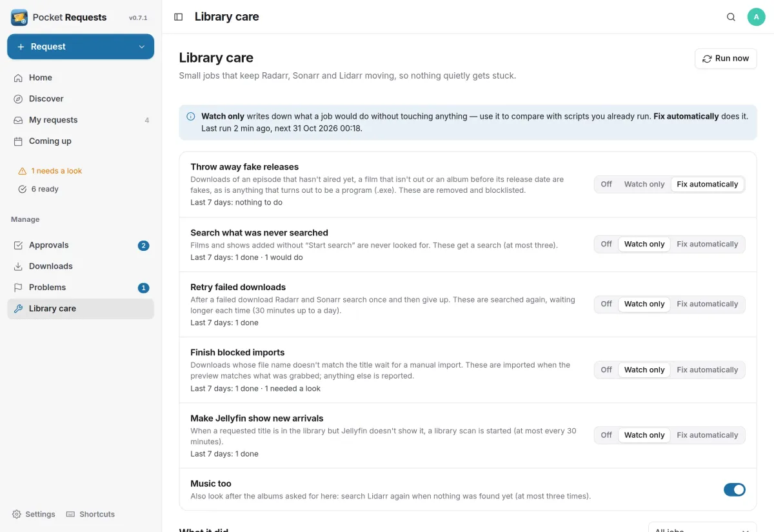Turn Off Finish blocked imports
Image resolution: width=774 pixels, height=532 pixels.
tap(606, 370)
